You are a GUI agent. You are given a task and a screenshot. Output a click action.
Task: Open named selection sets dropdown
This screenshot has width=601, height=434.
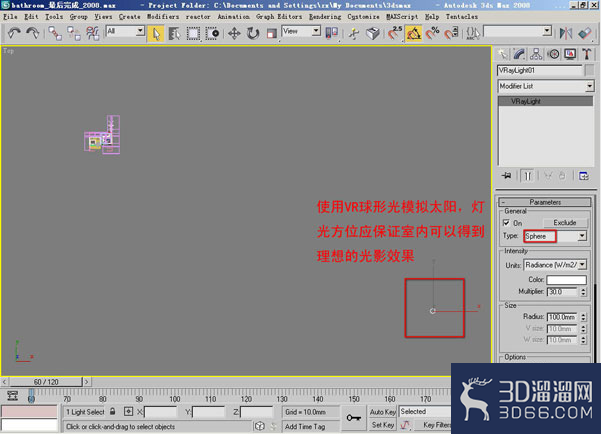coord(518,31)
